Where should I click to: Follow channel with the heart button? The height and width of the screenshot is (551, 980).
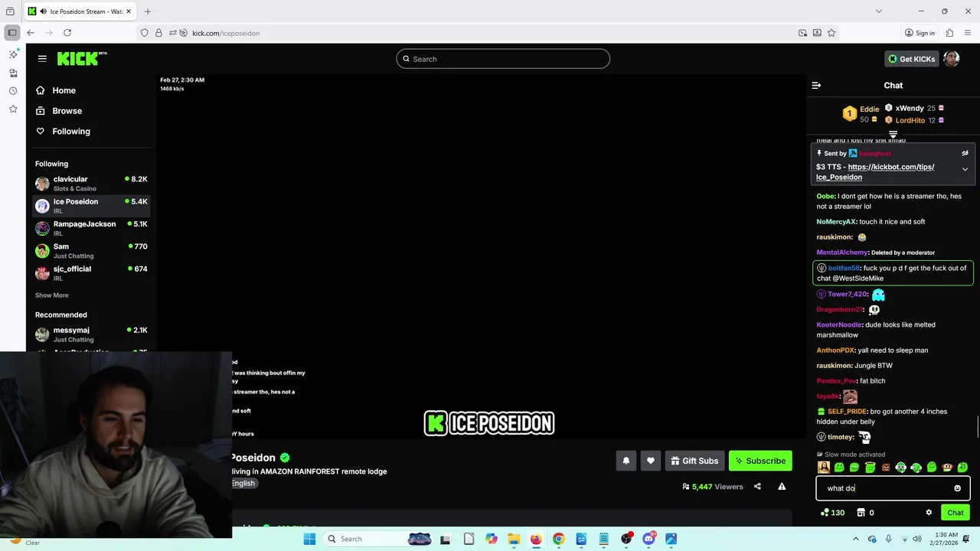[651, 461]
